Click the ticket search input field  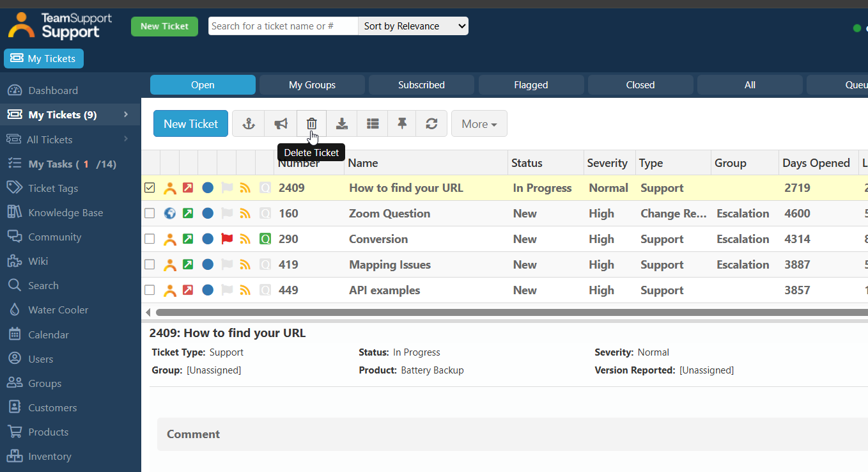tap(283, 26)
